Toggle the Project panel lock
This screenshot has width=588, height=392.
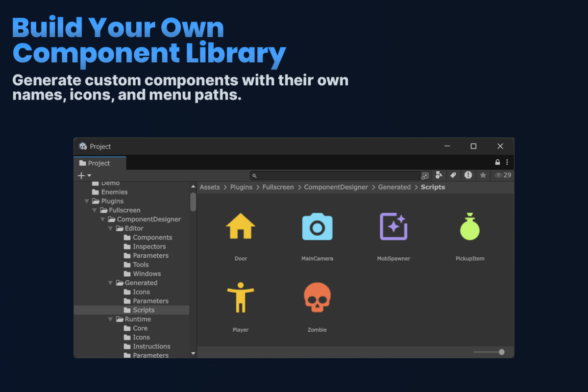pyautogui.click(x=497, y=162)
